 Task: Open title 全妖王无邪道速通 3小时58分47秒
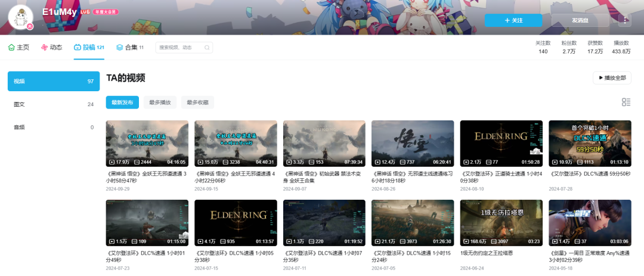[x=147, y=177]
